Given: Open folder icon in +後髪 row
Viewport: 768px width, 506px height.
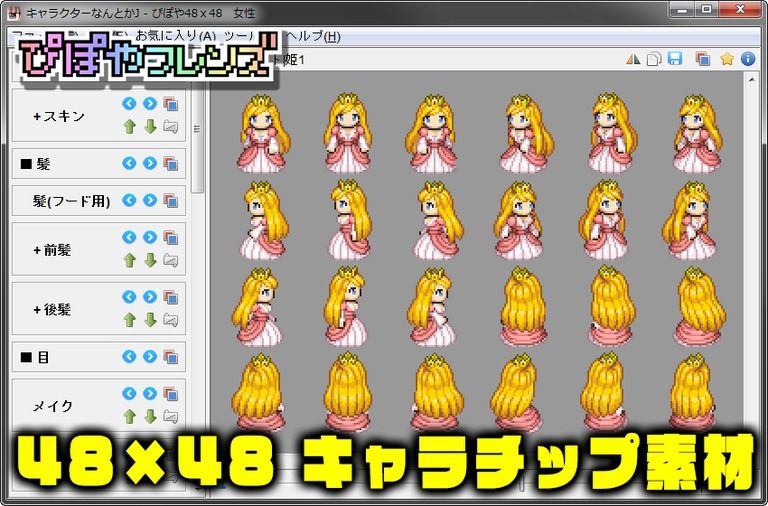Looking at the screenshot, I should pyautogui.click(x=170, y=320).
